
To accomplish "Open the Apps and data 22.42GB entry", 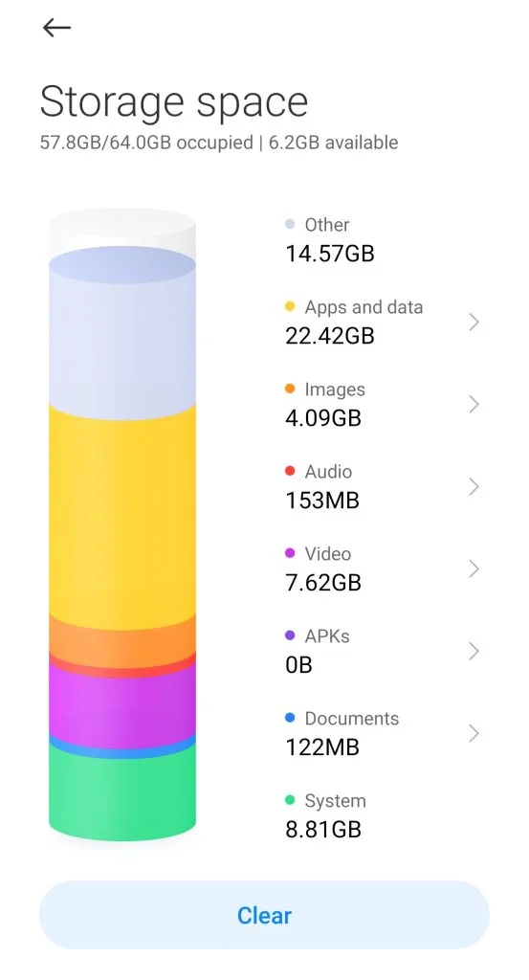I will click(383, 322).
